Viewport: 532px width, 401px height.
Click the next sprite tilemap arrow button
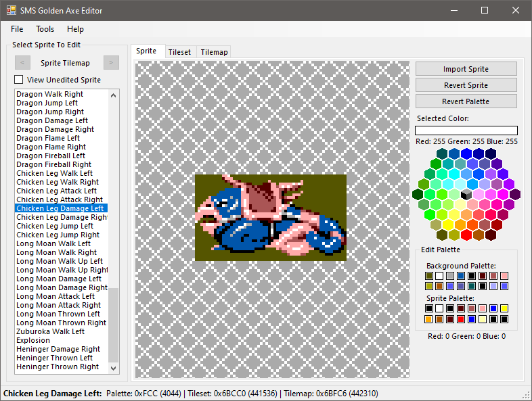(x=111, y=63)
